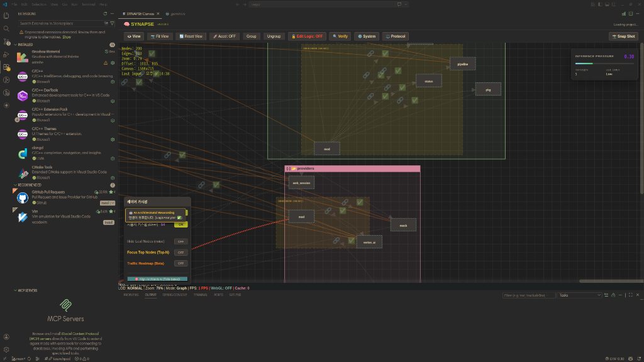644x362 pixels.
Task: Click the checkmark in AI Architectural Reasoning notice
Action: coord(179,217)
